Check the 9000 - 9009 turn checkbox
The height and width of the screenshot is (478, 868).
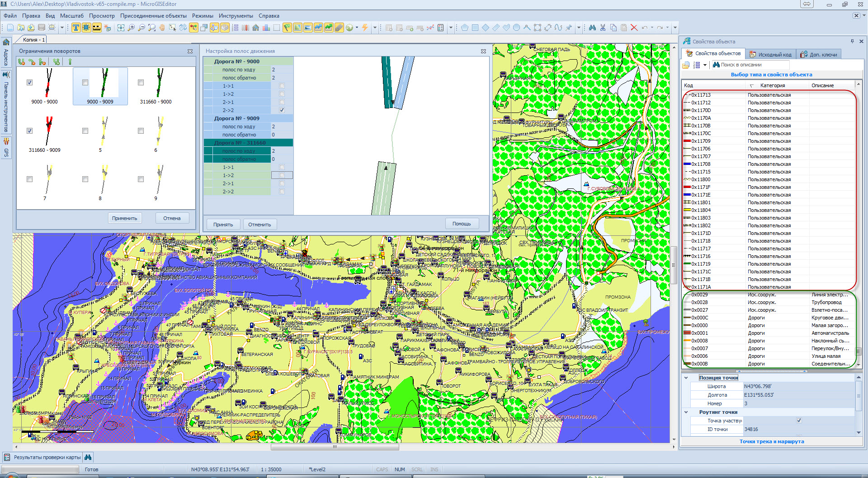click(x=85, y=83)
